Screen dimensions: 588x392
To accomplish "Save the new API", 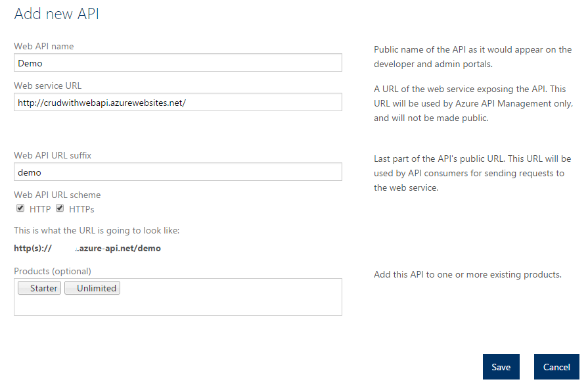I will [501, 367].
